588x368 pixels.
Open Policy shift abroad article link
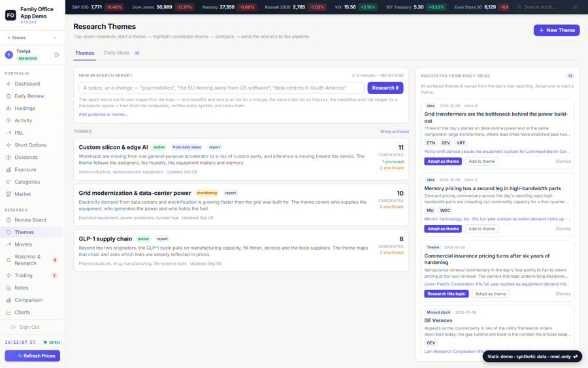pos(497,152)
